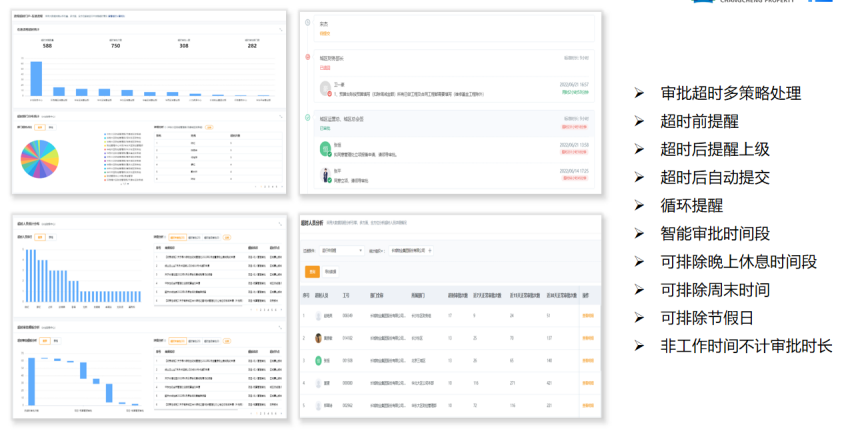
Task: Click the tallest bar in the top bar chart
Action: (x=36, y=79)
